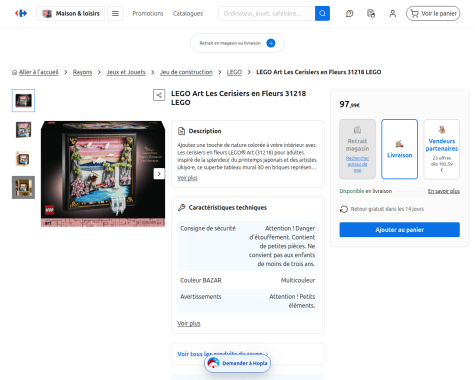The height and width of the screenshot is (380, 475).
Task: Open Voir tous les produits link
Action: [x=222, y=354]
